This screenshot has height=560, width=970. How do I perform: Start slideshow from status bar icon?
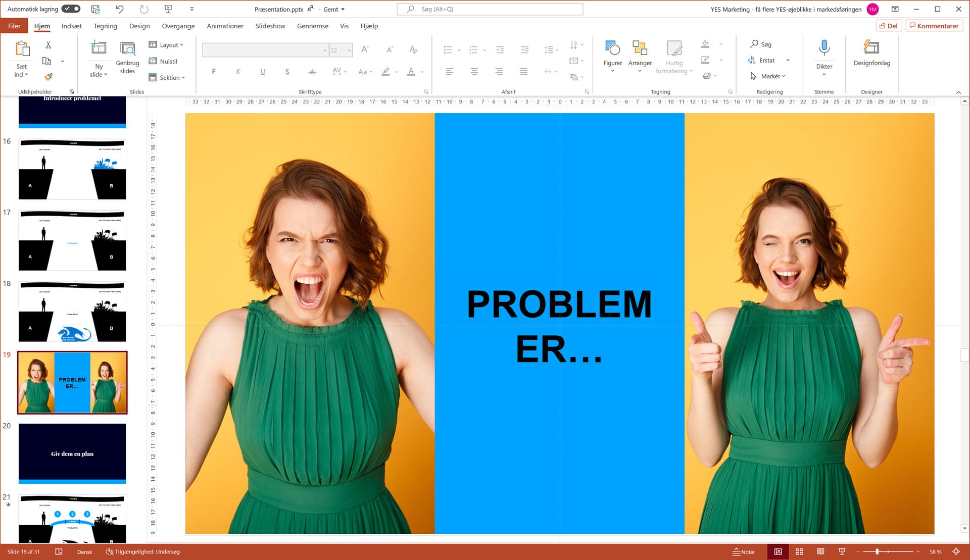coord(842,551)
